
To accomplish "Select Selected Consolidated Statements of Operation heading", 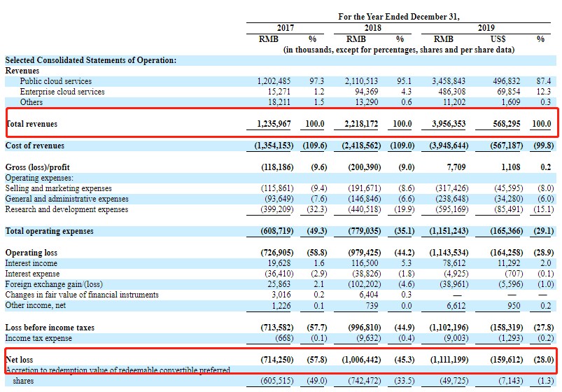I will pyautogui.click(x=91, y=60).
